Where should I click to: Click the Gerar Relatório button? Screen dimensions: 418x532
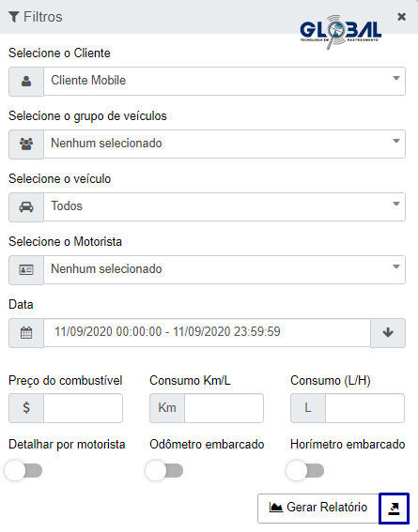coord(318,508)
